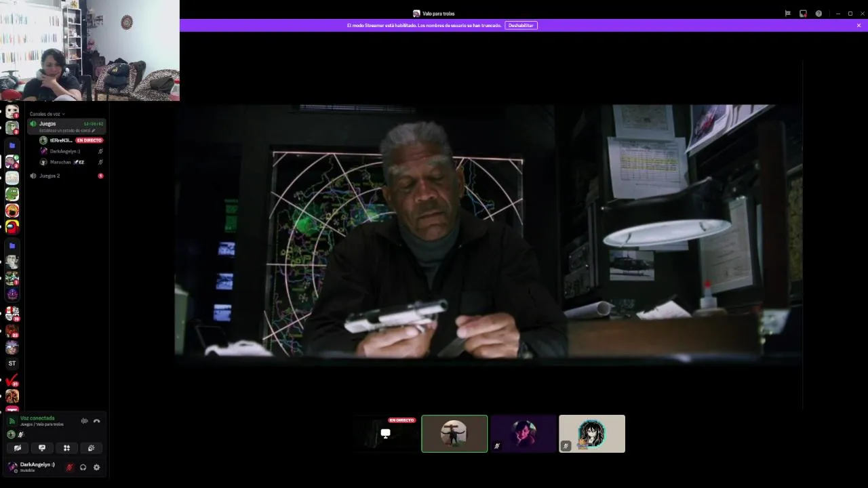Click the Valo para troles window title

pyautogui.click(x=438, y=14)
